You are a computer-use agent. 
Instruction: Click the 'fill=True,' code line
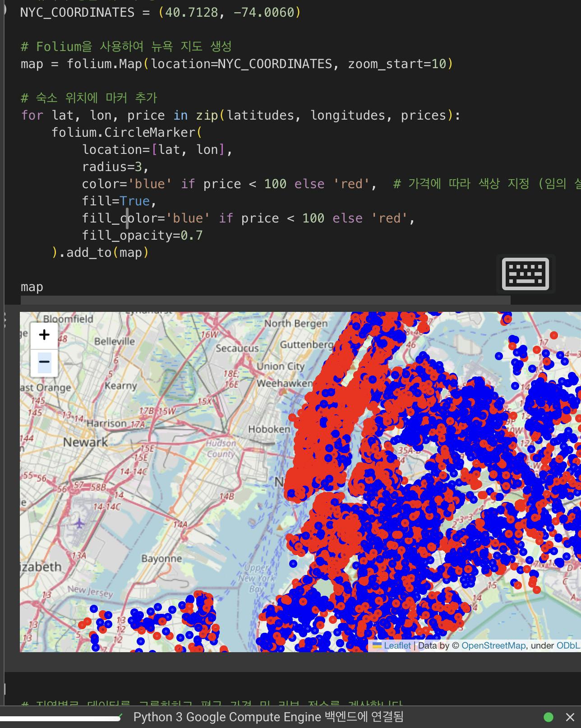click(119, 201)
